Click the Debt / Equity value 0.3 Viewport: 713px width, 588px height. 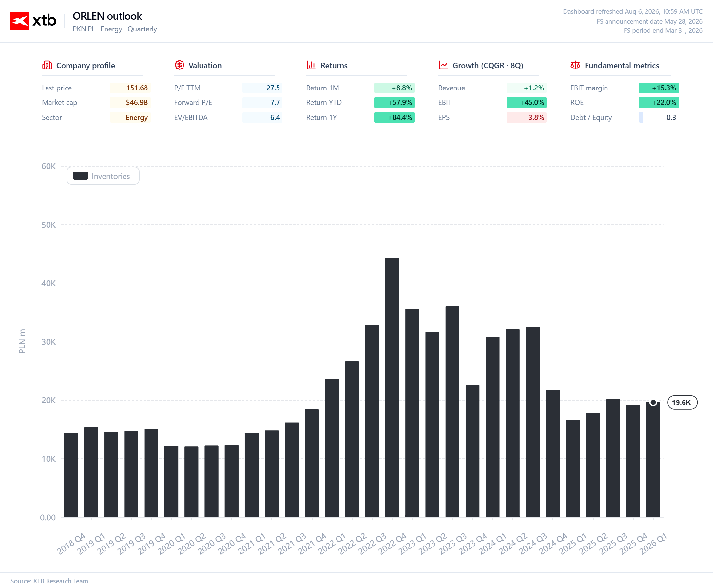point(671,117)
